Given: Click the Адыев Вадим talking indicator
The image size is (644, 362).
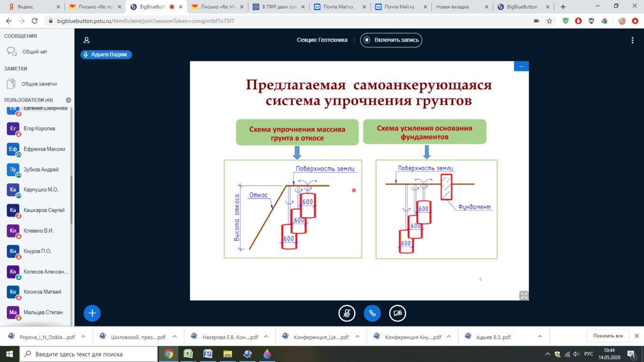Looking at the screenshot, I should pos(106,55).
